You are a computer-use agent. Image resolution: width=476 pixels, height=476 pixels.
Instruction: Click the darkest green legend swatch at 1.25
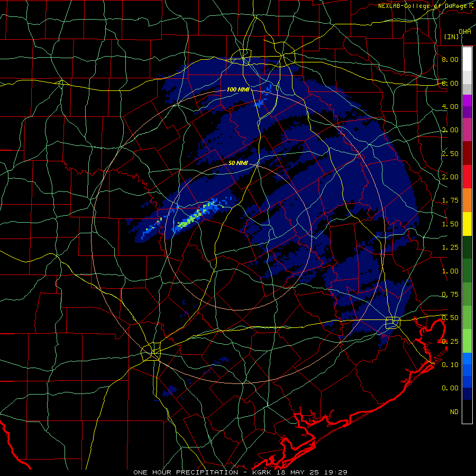point(467,247)
